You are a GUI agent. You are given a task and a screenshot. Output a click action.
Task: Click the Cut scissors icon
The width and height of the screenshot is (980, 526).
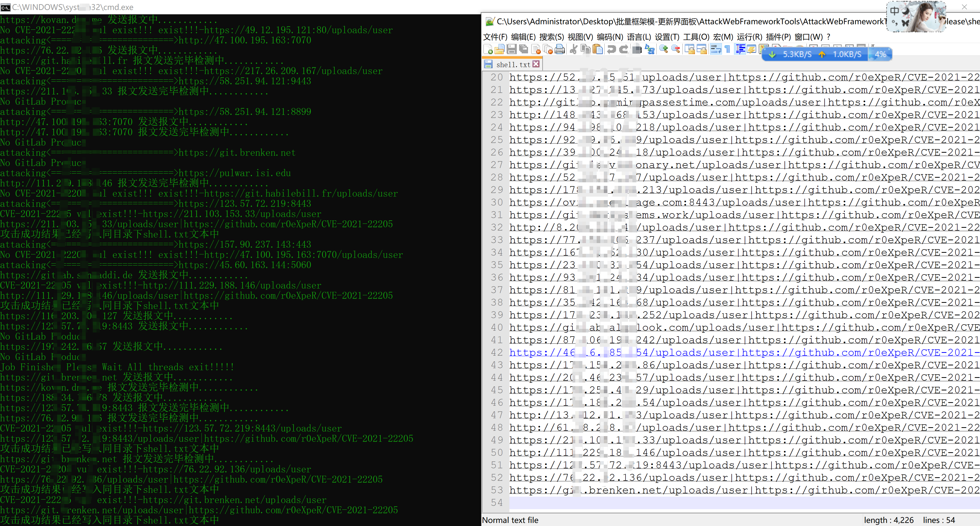tap(574, 50)
